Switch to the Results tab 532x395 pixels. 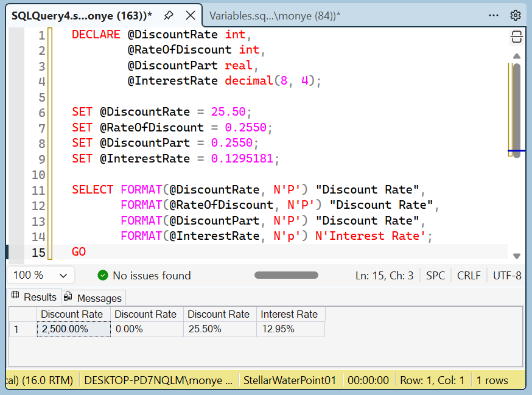click(35, 297)
